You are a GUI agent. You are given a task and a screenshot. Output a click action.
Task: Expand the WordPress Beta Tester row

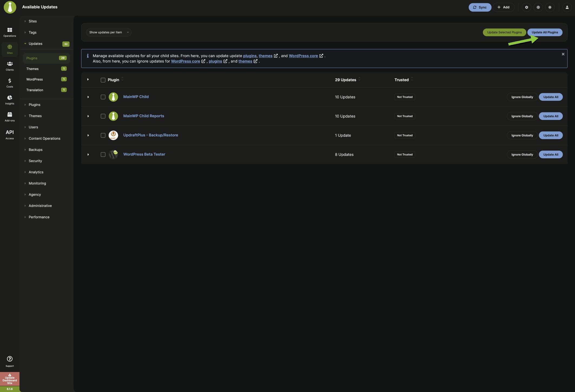point(88,155)
